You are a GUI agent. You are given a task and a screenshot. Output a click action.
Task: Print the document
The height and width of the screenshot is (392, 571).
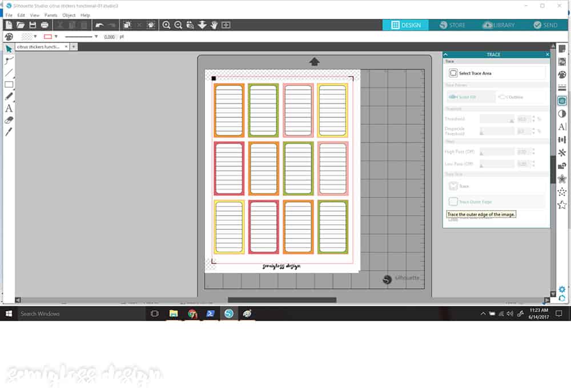pos(45,25)
